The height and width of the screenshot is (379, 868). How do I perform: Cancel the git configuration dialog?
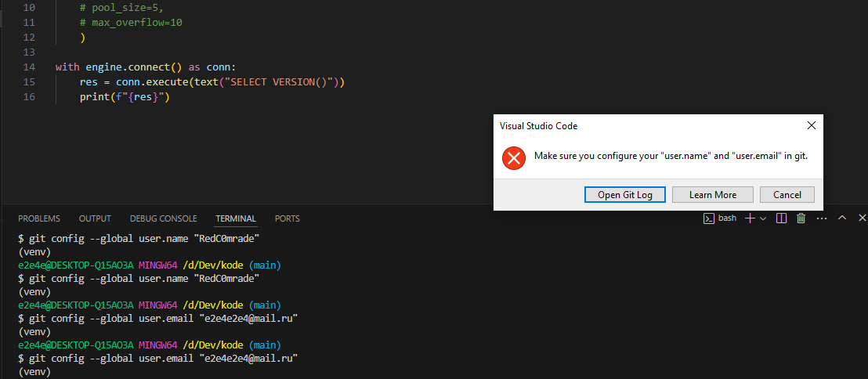click(787, 194)
